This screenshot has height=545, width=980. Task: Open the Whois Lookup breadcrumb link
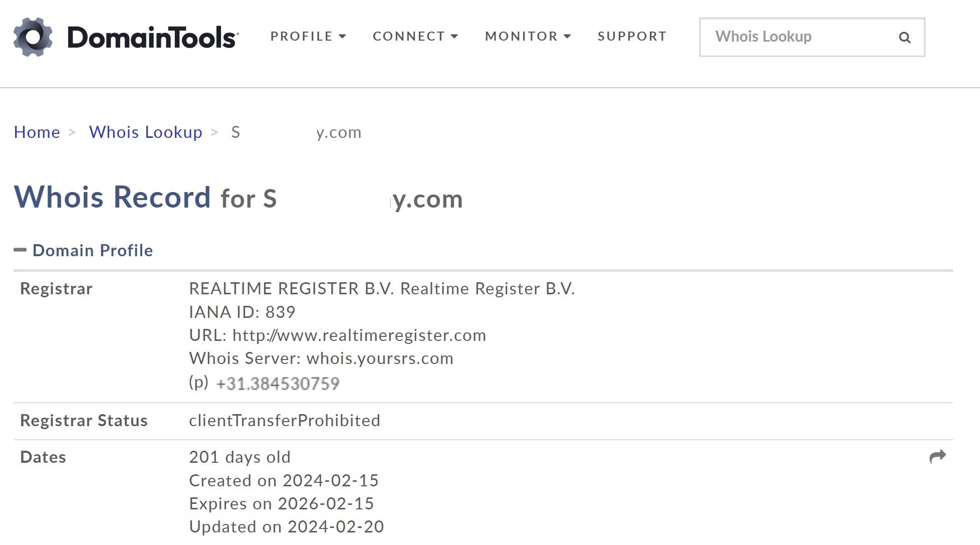146,132
